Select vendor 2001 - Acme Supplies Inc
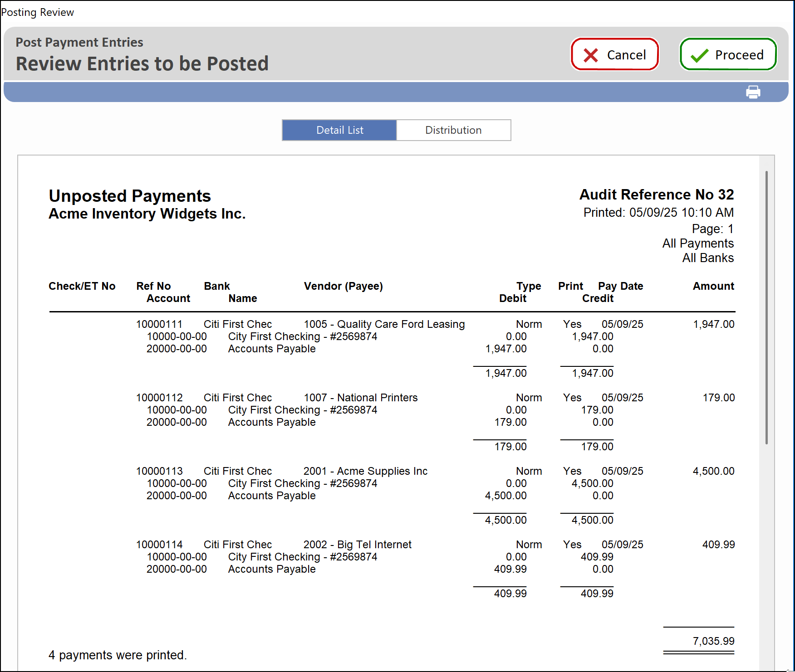 (366, 471)
